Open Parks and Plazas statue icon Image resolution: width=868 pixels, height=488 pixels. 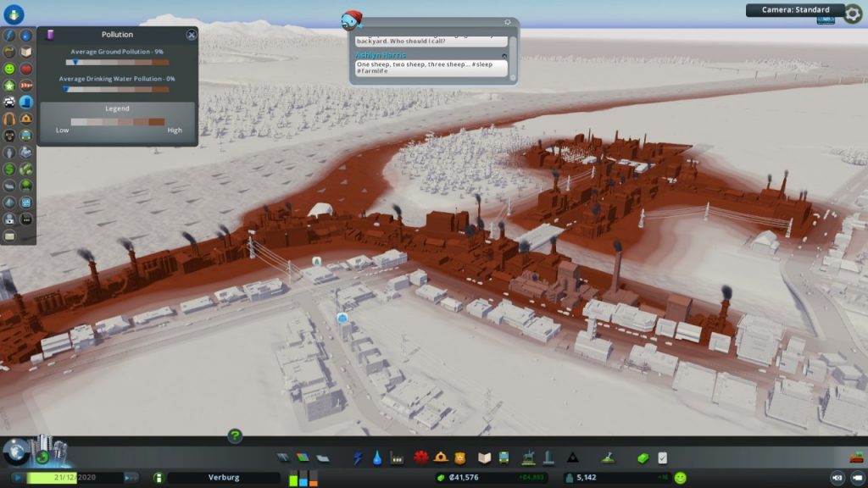[x=529, y=457]
